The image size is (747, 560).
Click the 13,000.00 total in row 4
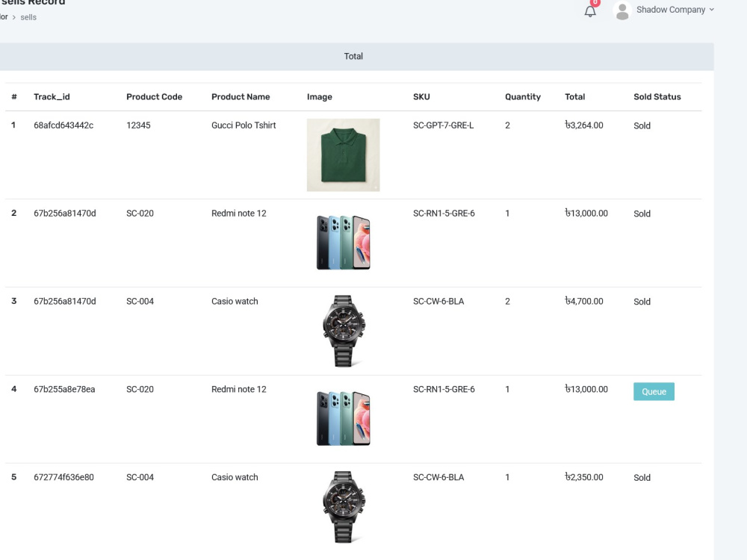point(586,389)
